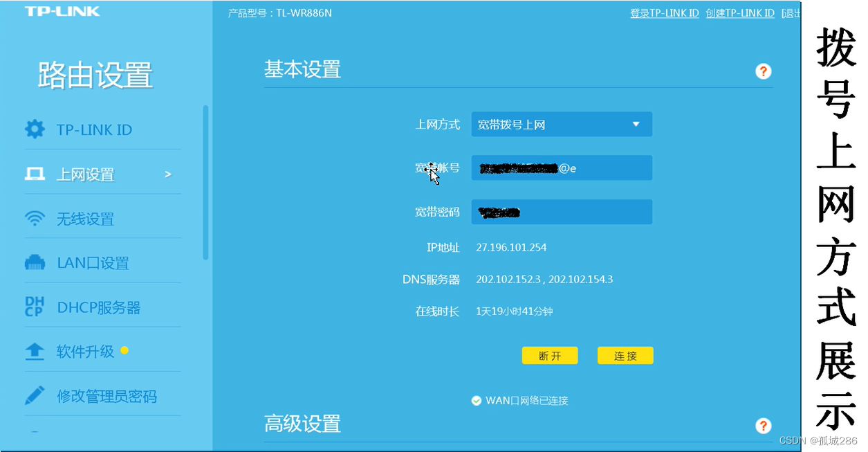868x452 pixels.
Task: Click the 退出 link at top right
Action: (791, 13)
